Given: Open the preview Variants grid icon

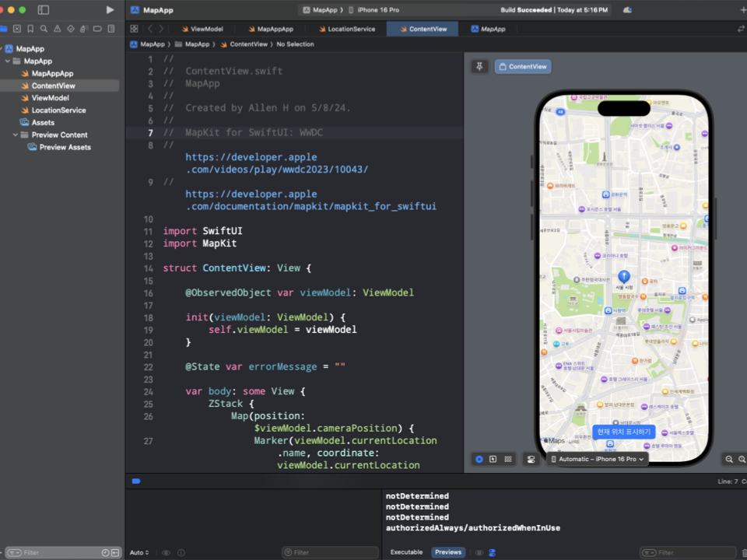Looking at the screenshot, I should (508, 459).
